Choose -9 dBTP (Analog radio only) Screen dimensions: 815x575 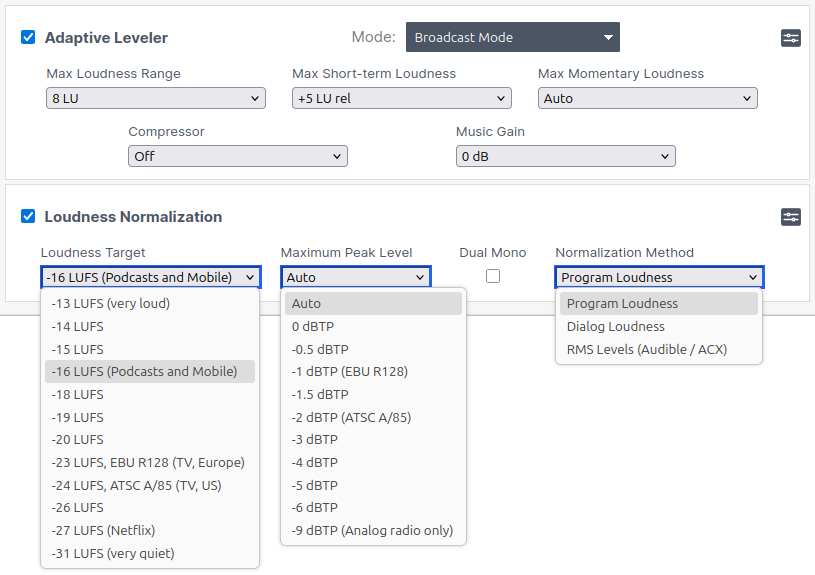click(x=372, y=531)
